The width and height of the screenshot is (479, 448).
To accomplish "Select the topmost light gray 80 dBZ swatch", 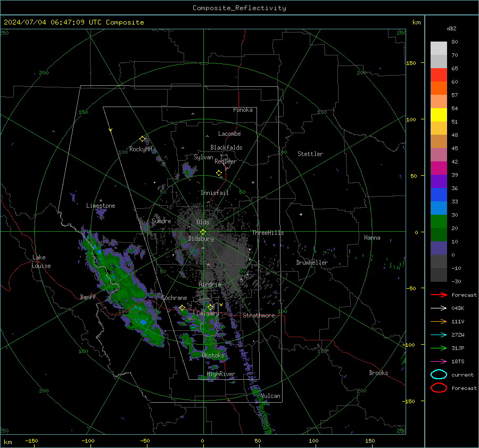I will pos(439,48).
